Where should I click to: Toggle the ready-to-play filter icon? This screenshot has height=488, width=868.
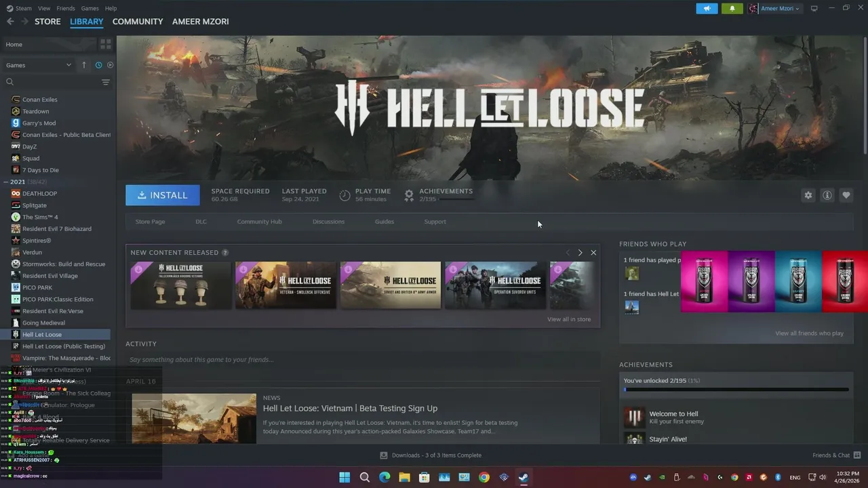point(110,65)
